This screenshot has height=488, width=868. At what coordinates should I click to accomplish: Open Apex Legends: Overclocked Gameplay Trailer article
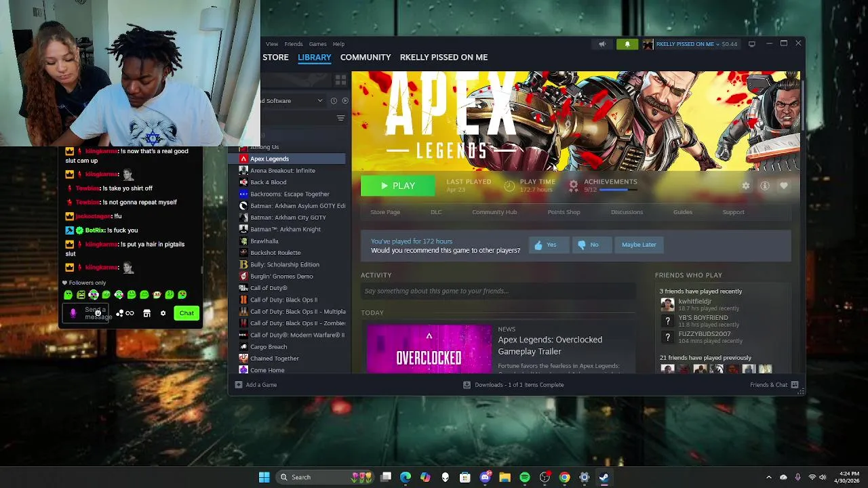(550, 346)
